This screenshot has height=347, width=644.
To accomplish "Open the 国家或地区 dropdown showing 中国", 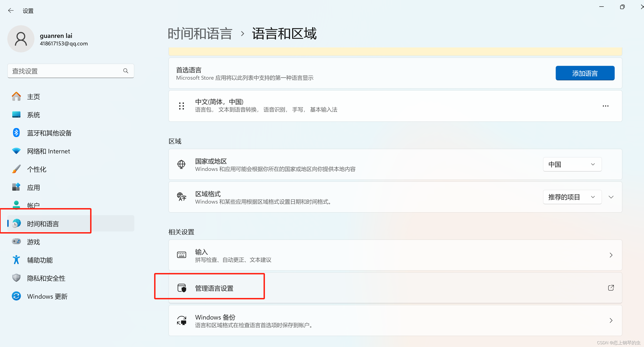I will pos(572,164).
